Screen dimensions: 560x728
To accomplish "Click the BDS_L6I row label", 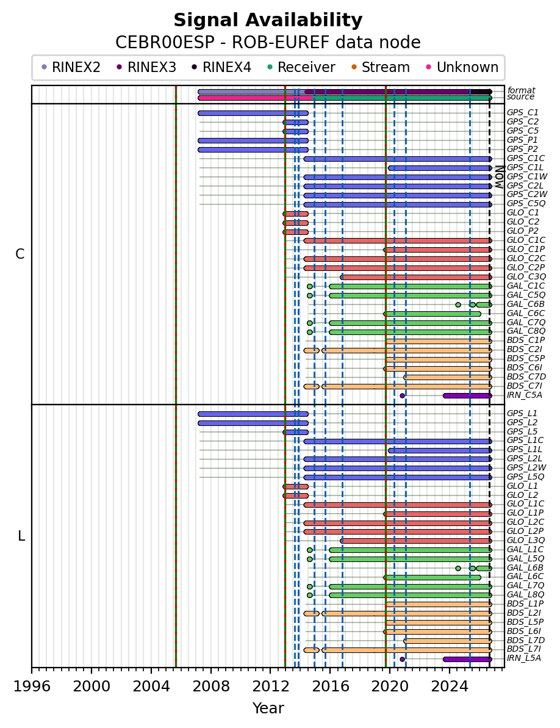I will (524, 631).
